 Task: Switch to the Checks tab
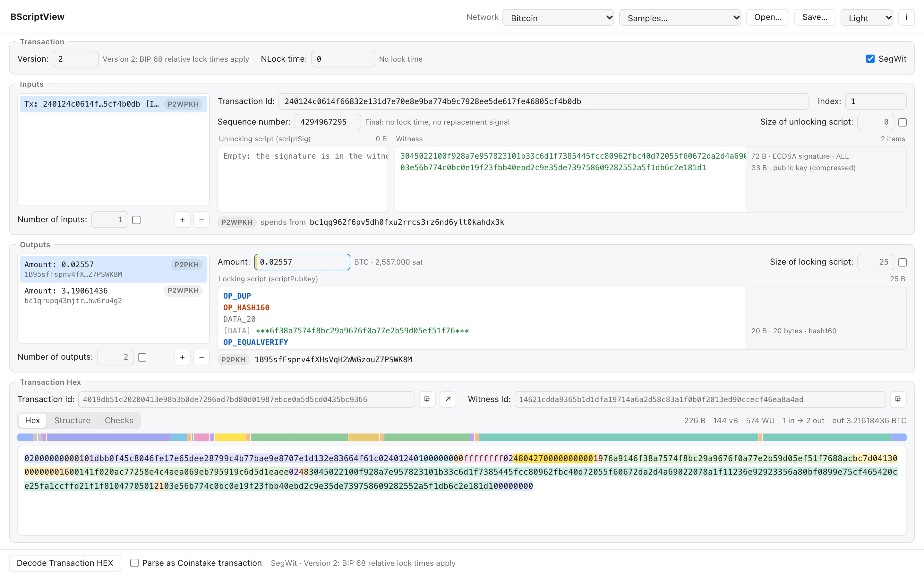point(119,420)
